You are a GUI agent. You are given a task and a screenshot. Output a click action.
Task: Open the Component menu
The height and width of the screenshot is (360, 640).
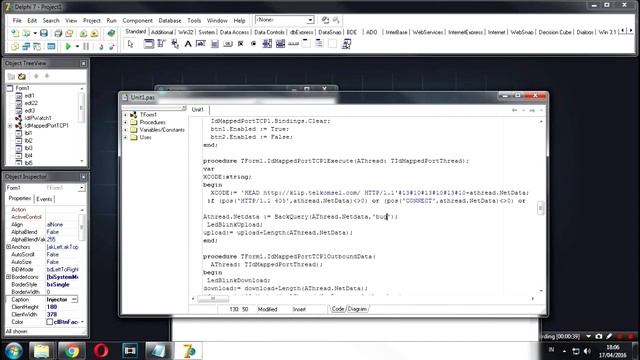pos(138,20)
